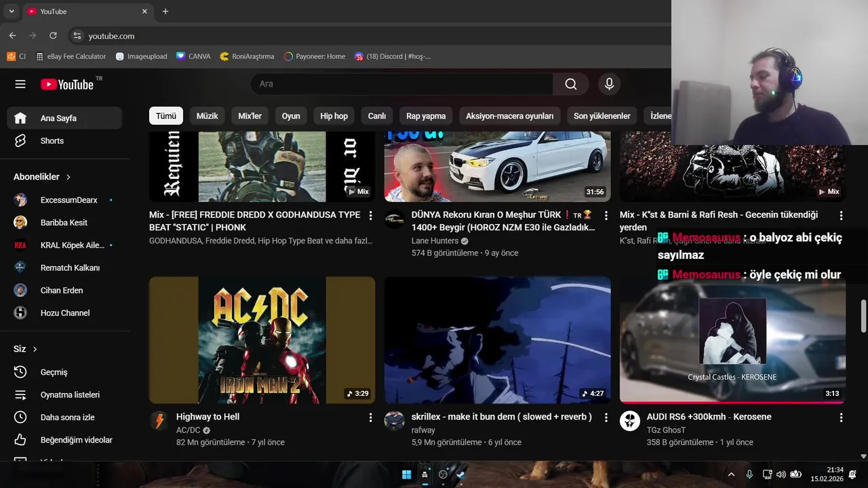Reload the YouTube page

[53, 36]
